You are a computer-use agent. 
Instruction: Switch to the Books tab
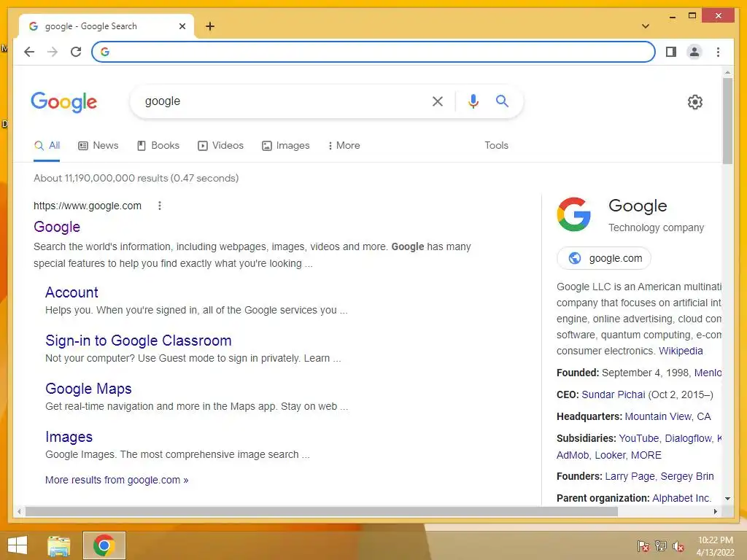click(158, 146)
